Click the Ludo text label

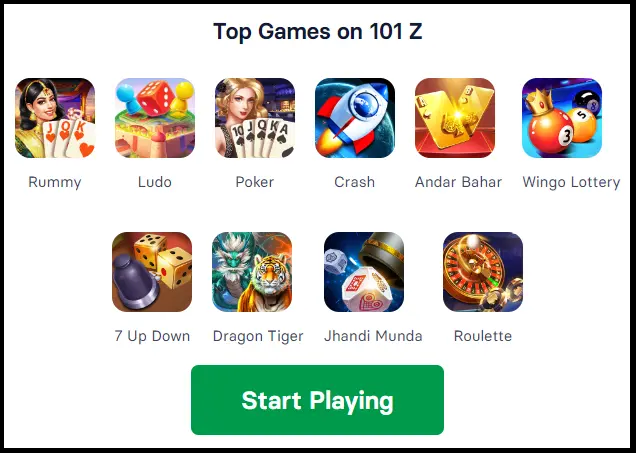point(155,182)
